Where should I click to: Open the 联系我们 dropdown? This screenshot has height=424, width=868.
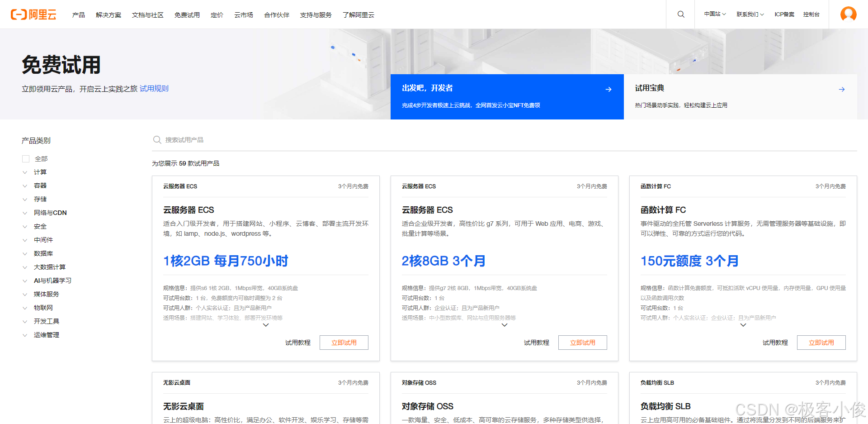pyautogui.click(x=750, y=14)
